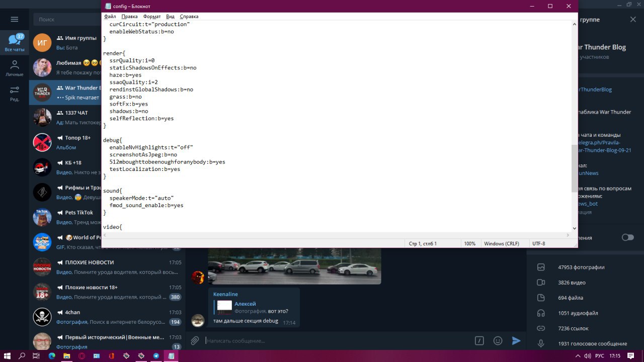Click the War Thunder chat avatar
The image size is (644, 362).
click(x=42, y=93)
